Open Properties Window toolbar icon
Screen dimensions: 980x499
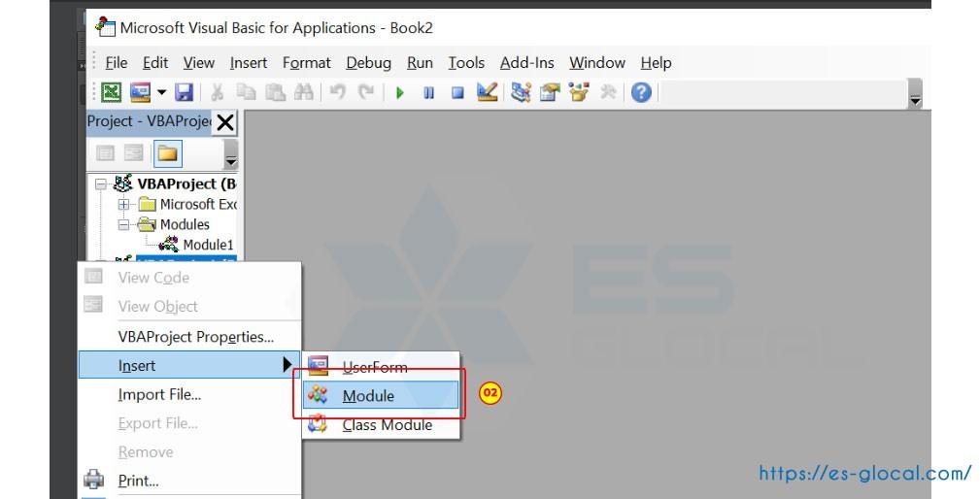(550, 92)
